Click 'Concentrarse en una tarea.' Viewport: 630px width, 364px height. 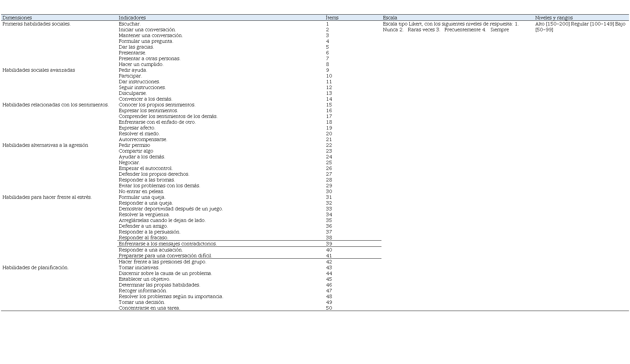pyautogui.click(x=149, y=308)
